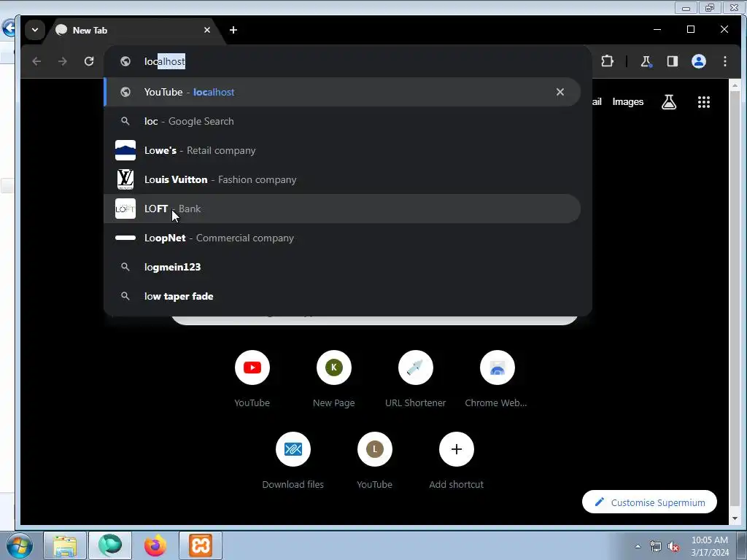This screenshot has height=560, width=747.
Task: Open XAMPP from the taskbar
Action: pyautogui.click(x=201, y=545)
